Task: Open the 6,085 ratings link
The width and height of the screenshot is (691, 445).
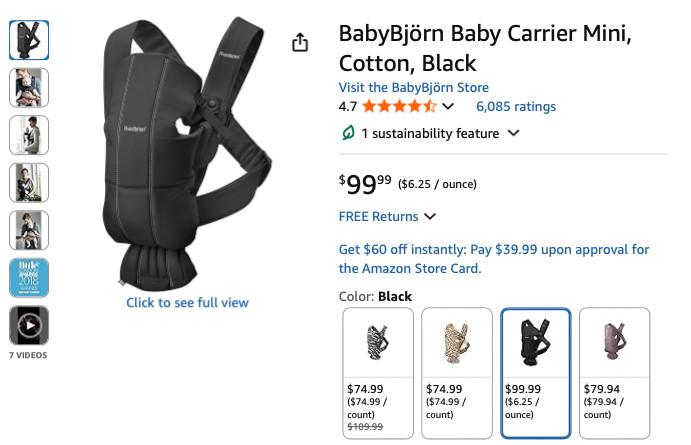Action: point(516,106)
